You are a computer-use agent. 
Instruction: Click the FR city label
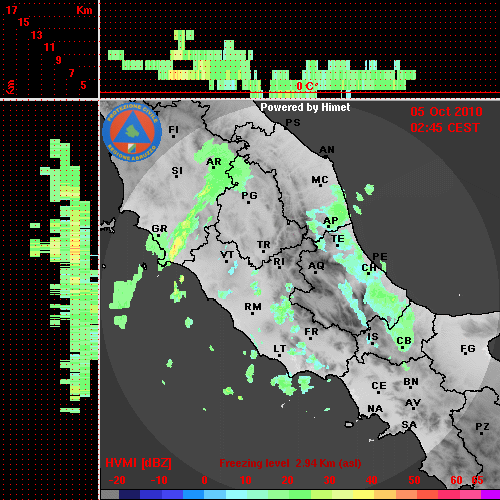coord(311,332)
